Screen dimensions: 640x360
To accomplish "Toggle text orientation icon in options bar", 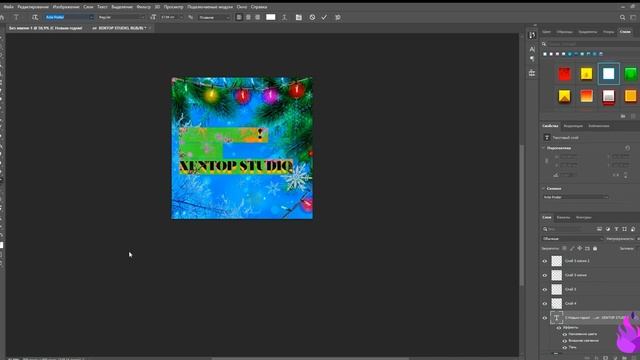I will tap(35, 17).
